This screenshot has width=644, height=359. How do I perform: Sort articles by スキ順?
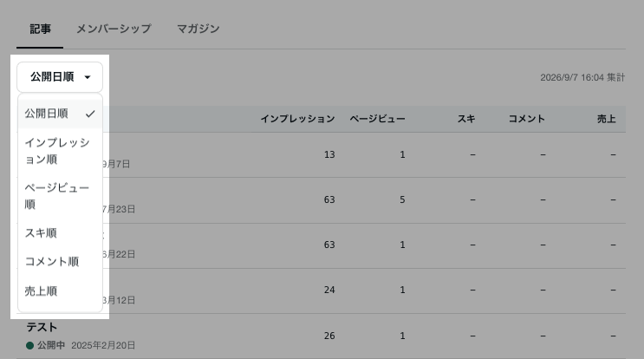(x=60, y=233)
